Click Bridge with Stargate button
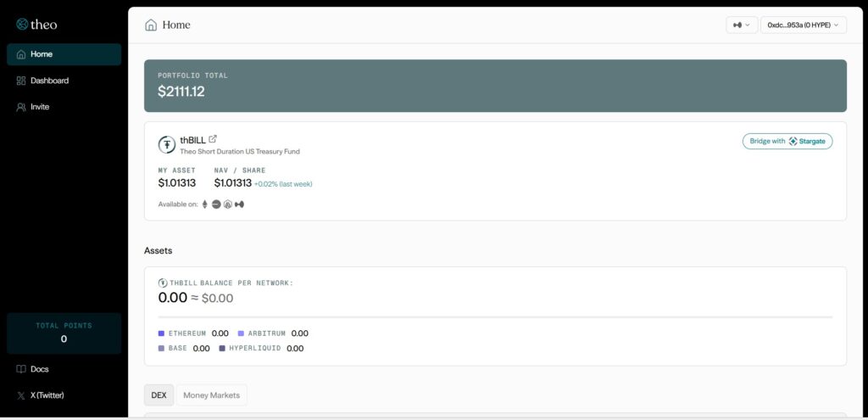 click(787, 141)
